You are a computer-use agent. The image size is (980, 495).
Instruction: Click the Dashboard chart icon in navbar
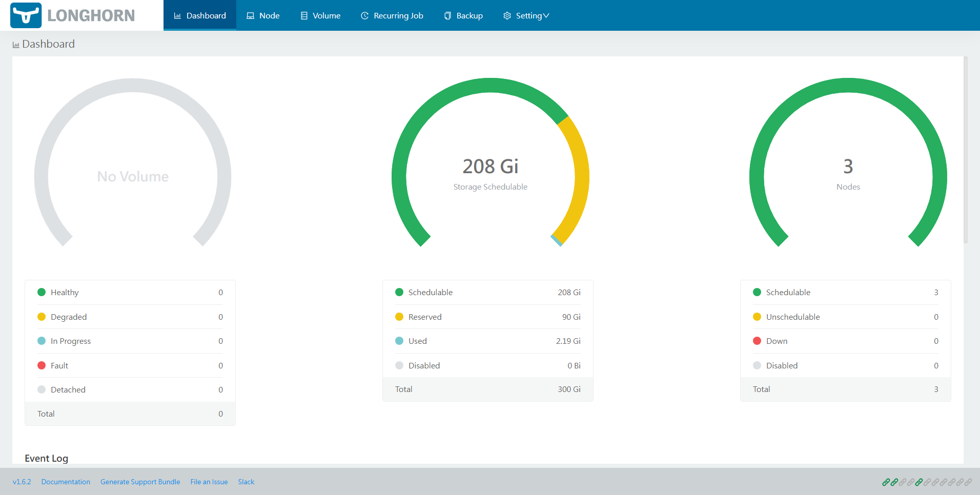pyautogui.click(x=177, y=16)
